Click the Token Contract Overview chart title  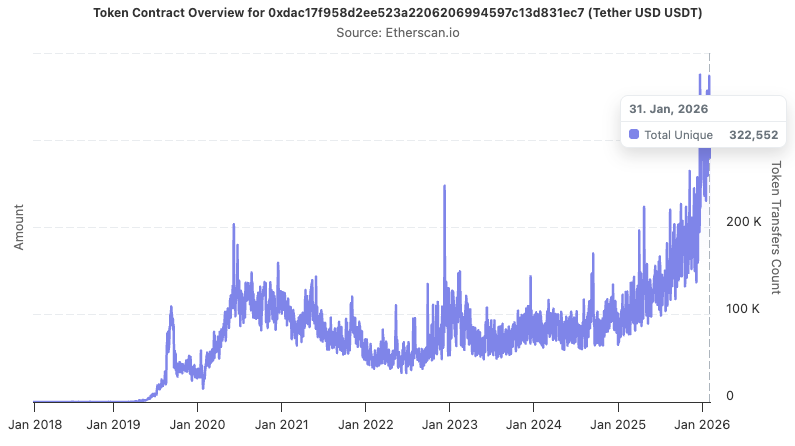coord(397,12)
